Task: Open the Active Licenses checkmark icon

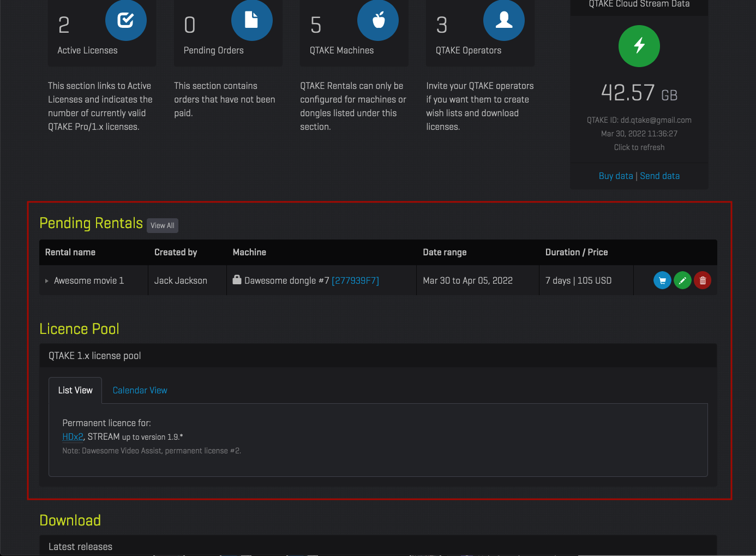Action: (126, 20)
